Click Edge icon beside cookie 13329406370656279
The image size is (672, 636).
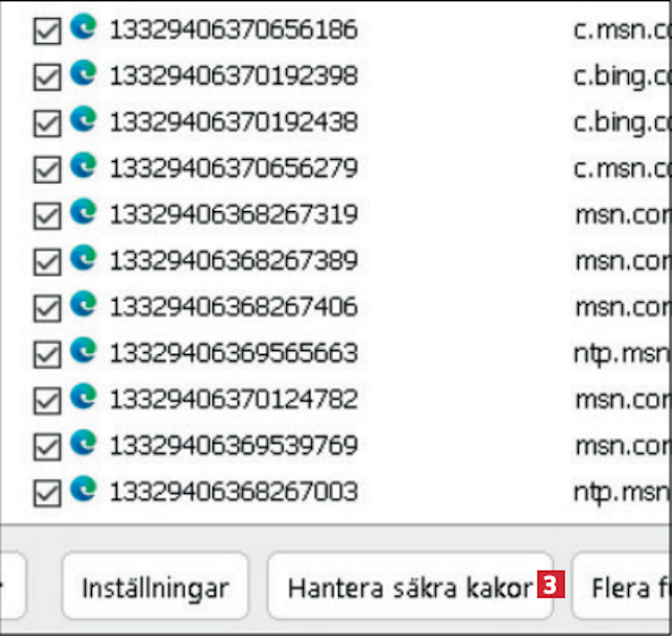(83, 165)
